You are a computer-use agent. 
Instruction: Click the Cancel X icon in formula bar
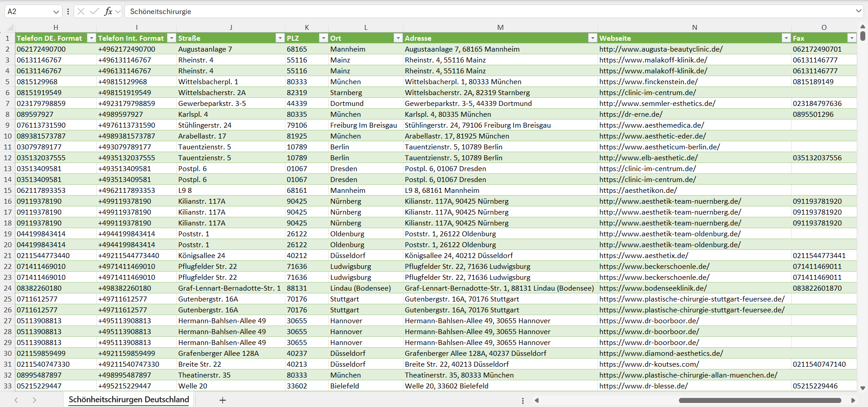(81, 11)
